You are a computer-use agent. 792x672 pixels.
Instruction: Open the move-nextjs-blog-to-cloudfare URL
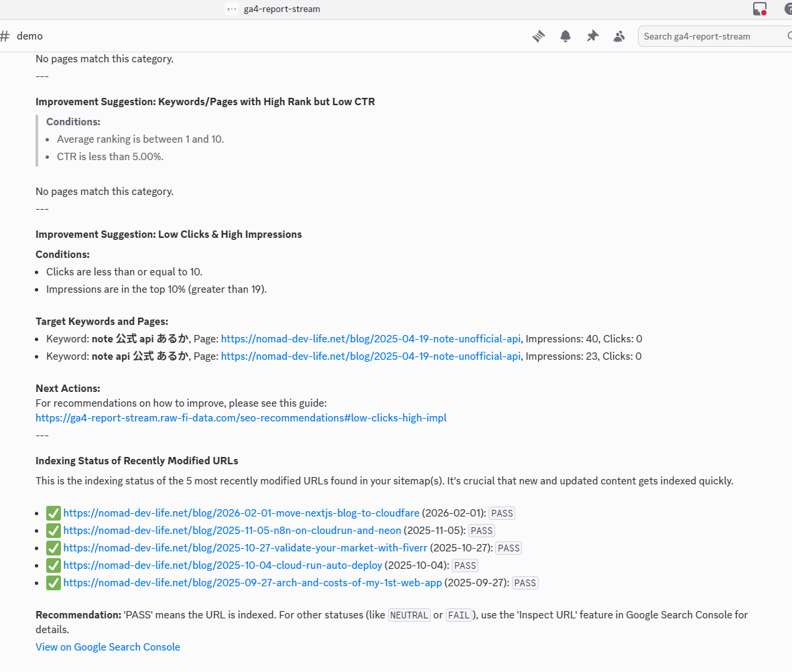point(241,513)
